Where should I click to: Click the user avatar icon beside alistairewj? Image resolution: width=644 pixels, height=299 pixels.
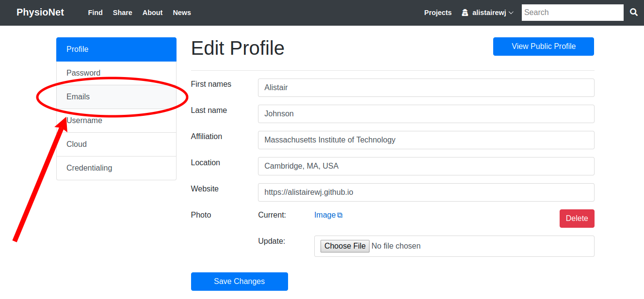pyautogui.click(x=465, y=13)
